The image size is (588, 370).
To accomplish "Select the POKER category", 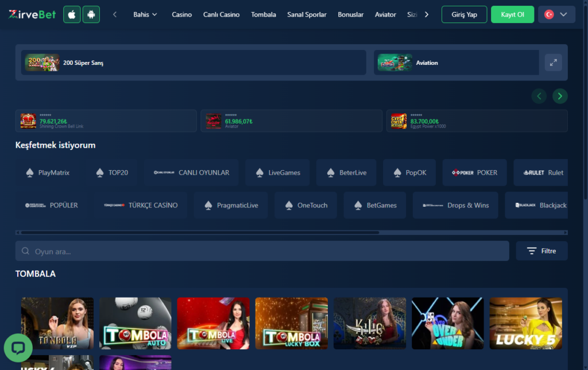I will tap(475, 172).
